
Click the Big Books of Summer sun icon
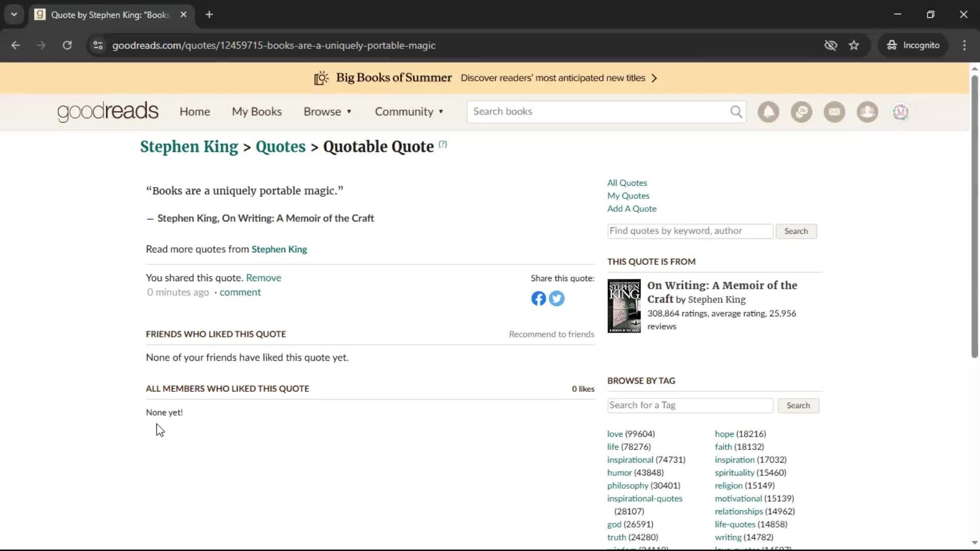(322, 78)
